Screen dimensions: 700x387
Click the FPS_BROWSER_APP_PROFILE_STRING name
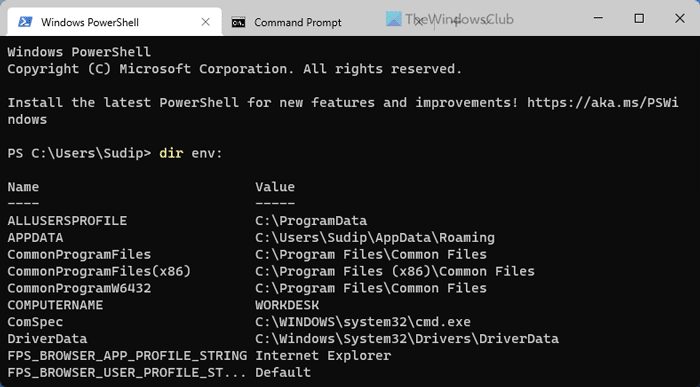coord(127,356)
